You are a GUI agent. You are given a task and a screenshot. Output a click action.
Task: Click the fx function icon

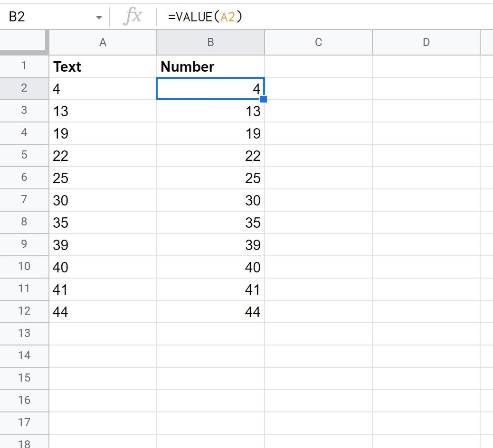pyautogui.click(x=133, y=17)
